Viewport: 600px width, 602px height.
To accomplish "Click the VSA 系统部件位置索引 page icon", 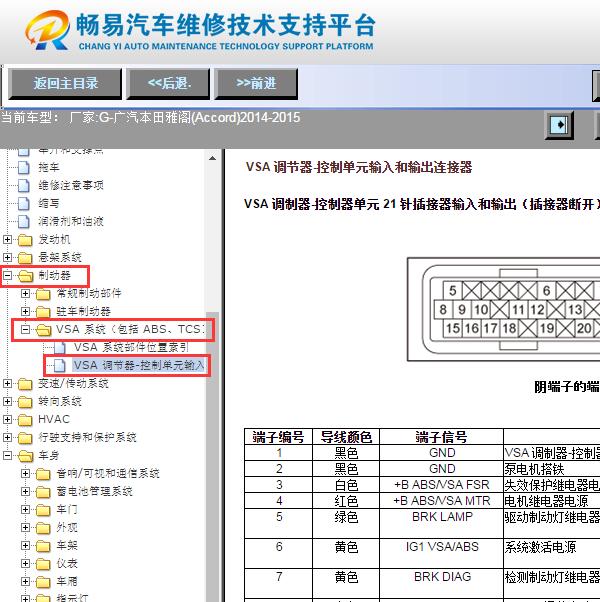I will (x=60, y=347).
